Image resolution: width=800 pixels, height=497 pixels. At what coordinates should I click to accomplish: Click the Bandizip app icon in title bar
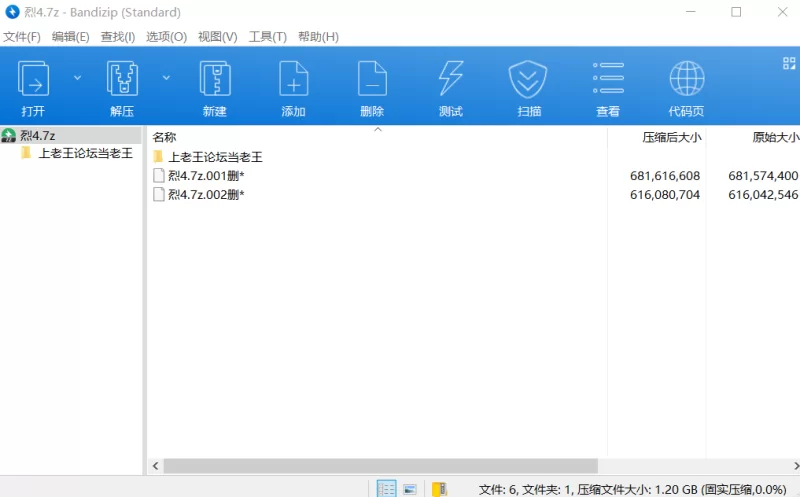pos(12,12)
